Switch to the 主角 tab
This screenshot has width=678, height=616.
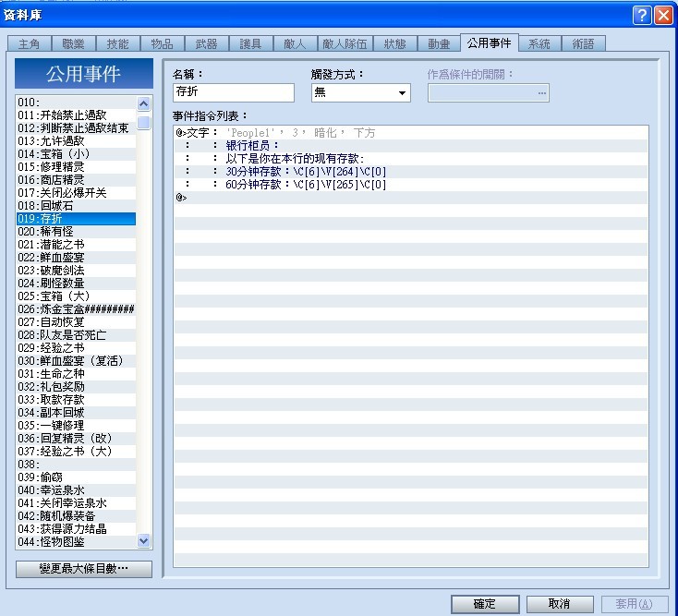(x=30, y=43)
